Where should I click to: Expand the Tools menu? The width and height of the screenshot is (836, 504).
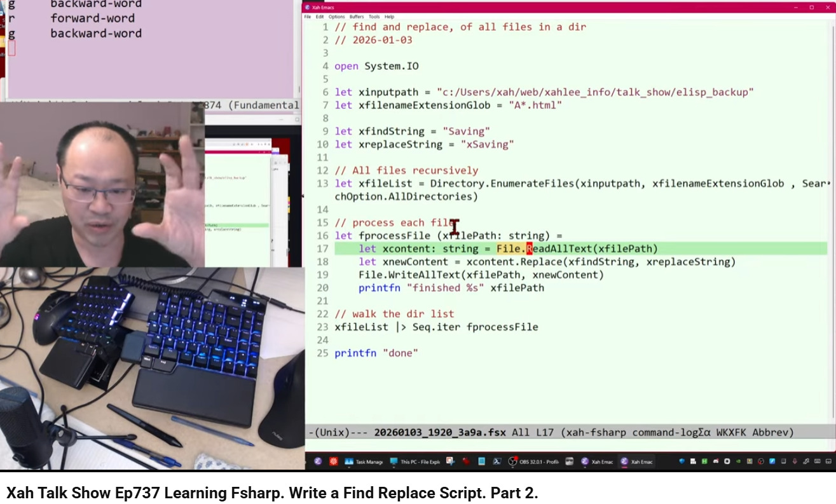374,17
